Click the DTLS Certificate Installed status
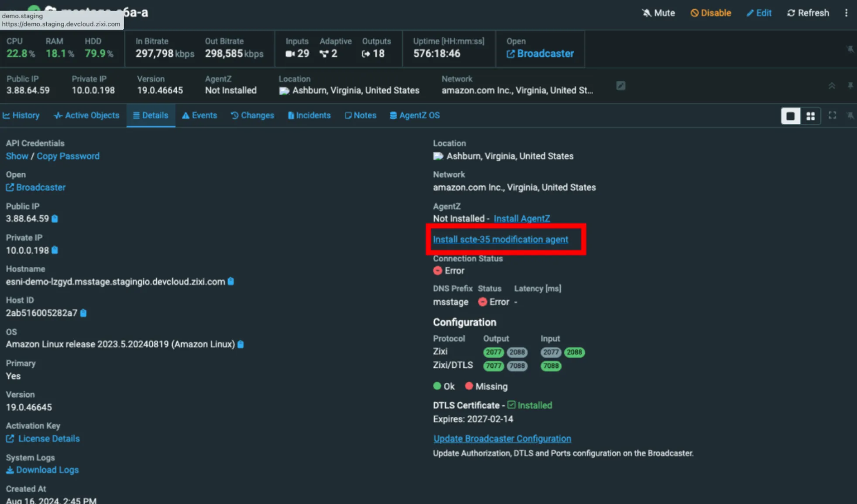This screenshot has height=504, width=857. coord(530,405)
